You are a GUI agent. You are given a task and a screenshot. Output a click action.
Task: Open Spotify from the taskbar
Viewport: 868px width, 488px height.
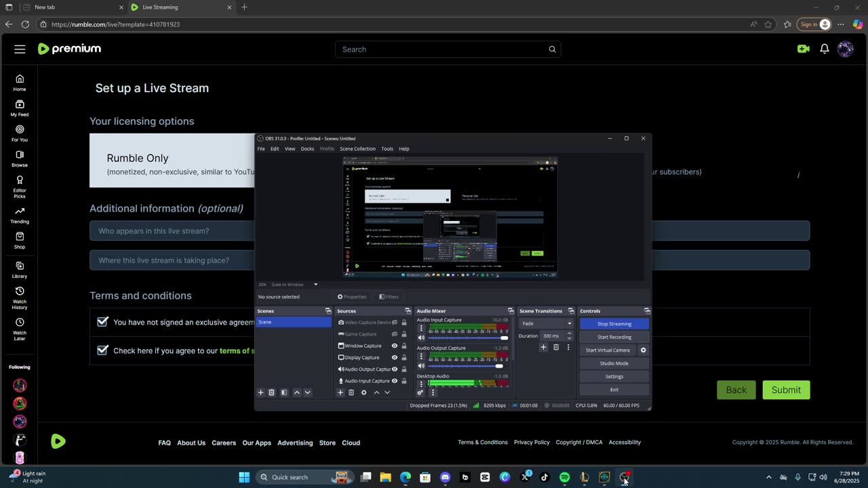564,477
